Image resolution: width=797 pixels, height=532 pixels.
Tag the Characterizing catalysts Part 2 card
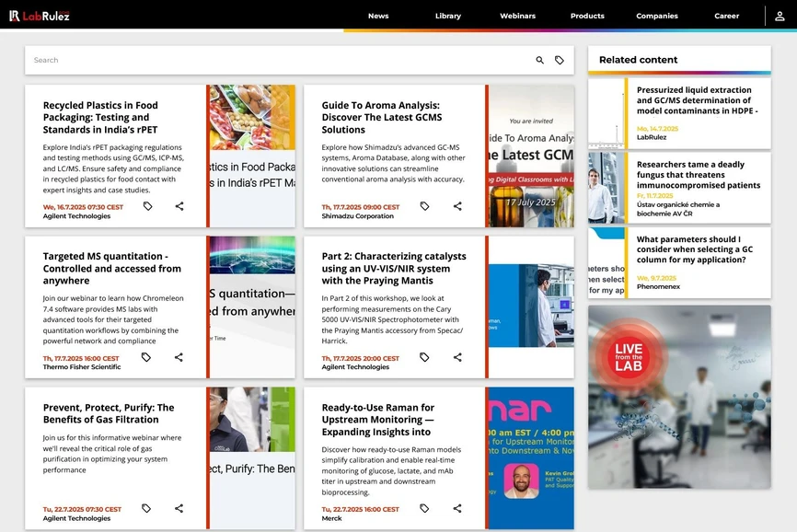tap(424, 357)
